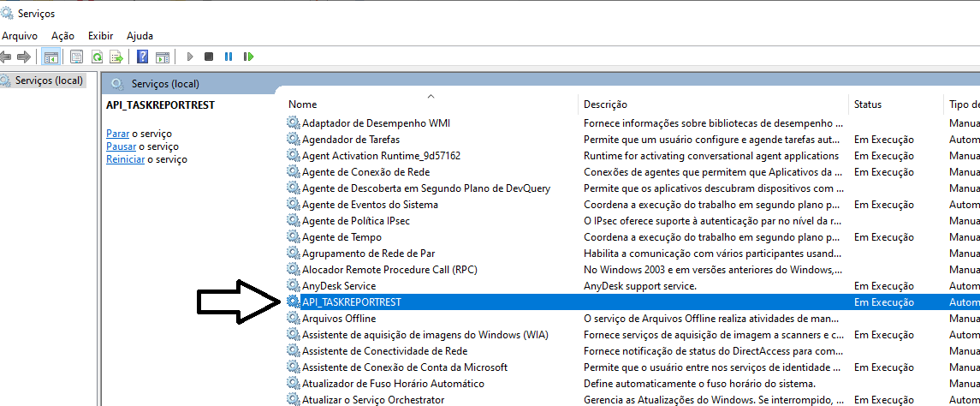980x406 pixels.
Task: Click the Start Service play icon
Action: (190, 57)
